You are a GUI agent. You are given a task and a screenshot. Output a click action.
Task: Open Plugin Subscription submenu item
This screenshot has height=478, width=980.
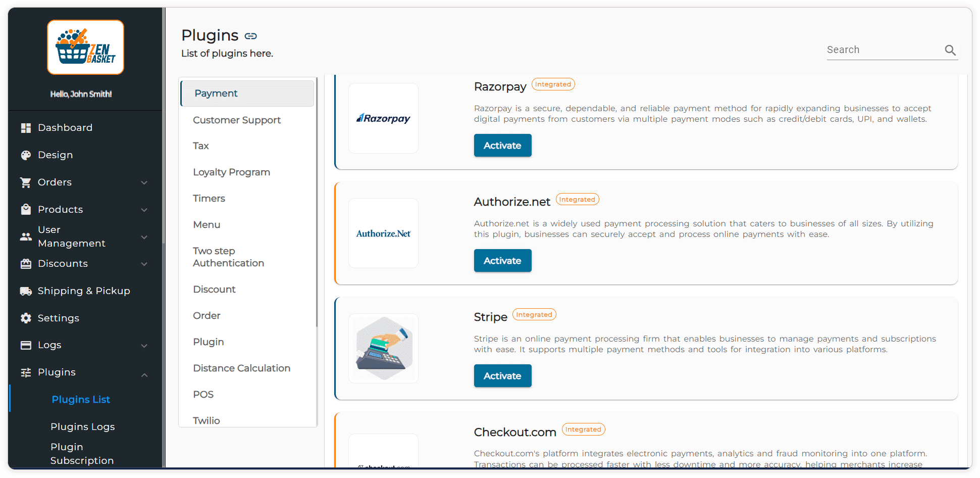pyautogui.click(x=82, y=454)
